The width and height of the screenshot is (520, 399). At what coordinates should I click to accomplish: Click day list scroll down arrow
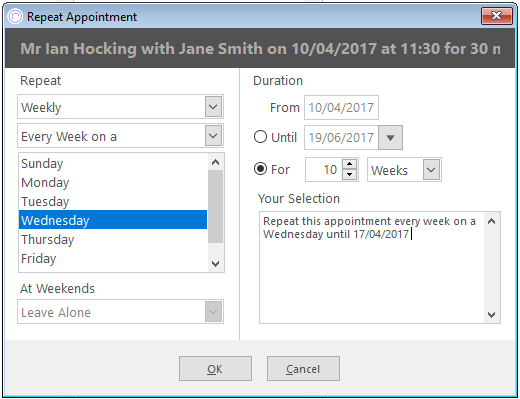[216, 263]
